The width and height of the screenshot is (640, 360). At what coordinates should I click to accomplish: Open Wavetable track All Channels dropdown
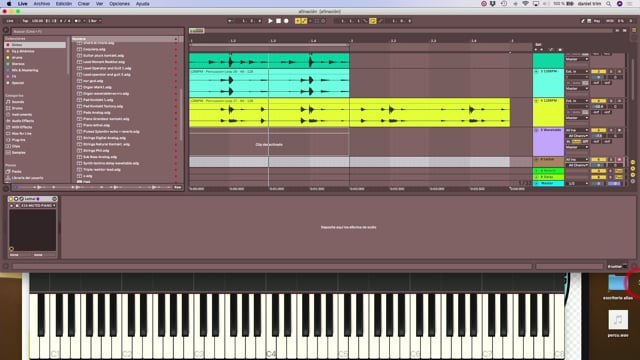tap(578, 136)
